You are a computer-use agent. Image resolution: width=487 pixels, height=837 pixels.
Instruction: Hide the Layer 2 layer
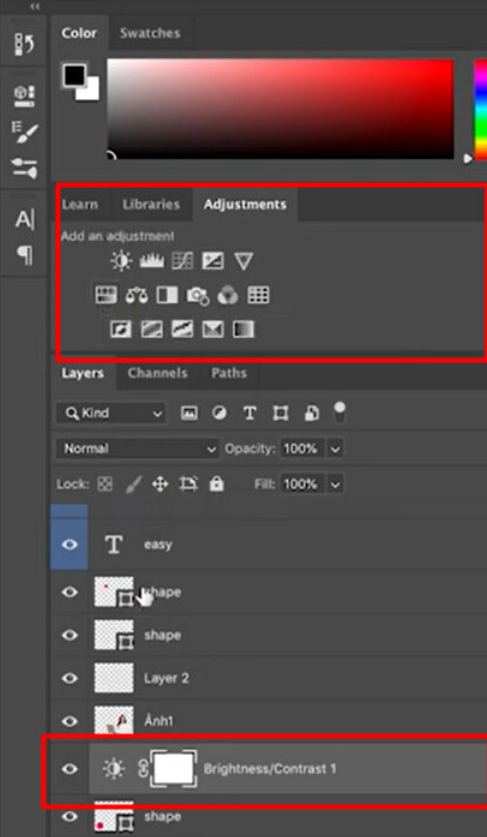click(x=69, y=678)
